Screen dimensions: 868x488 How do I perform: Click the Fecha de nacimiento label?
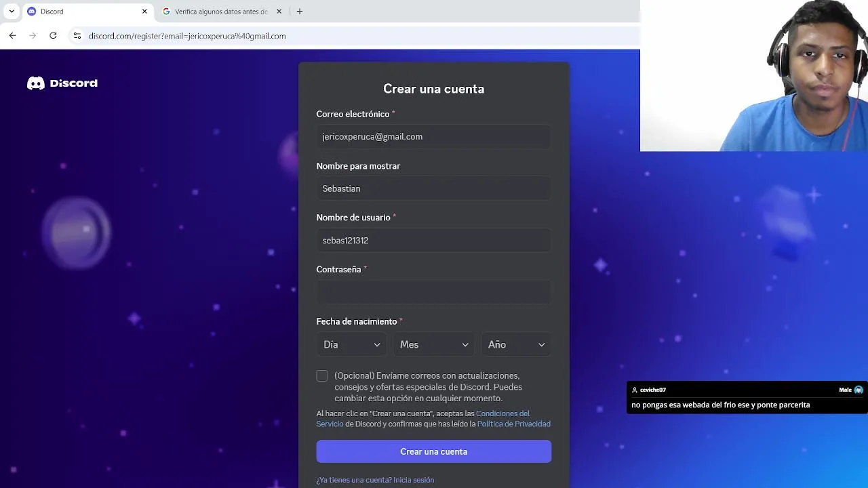coord(357,321)
